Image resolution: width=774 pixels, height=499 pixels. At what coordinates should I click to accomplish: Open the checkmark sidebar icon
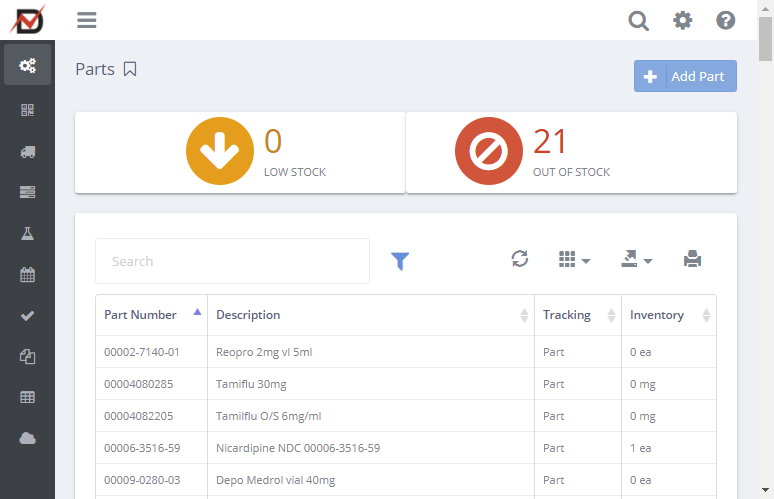tap(28, 316)
